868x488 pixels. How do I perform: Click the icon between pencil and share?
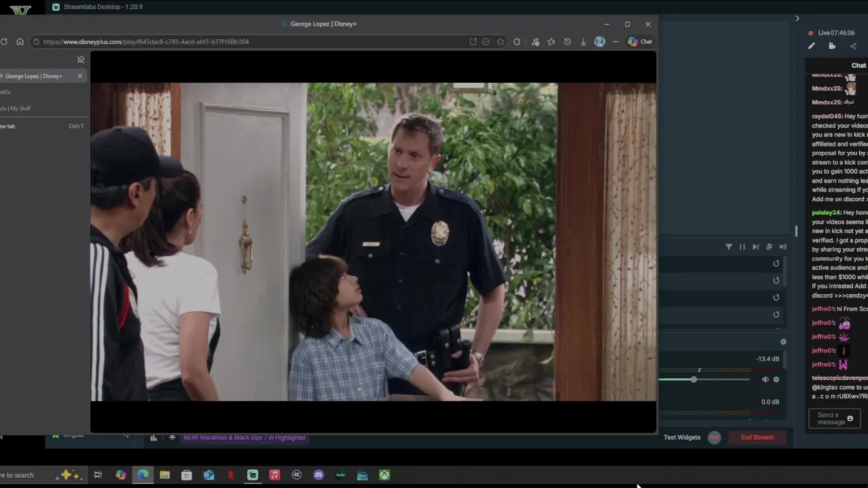(x=832, y=46)
